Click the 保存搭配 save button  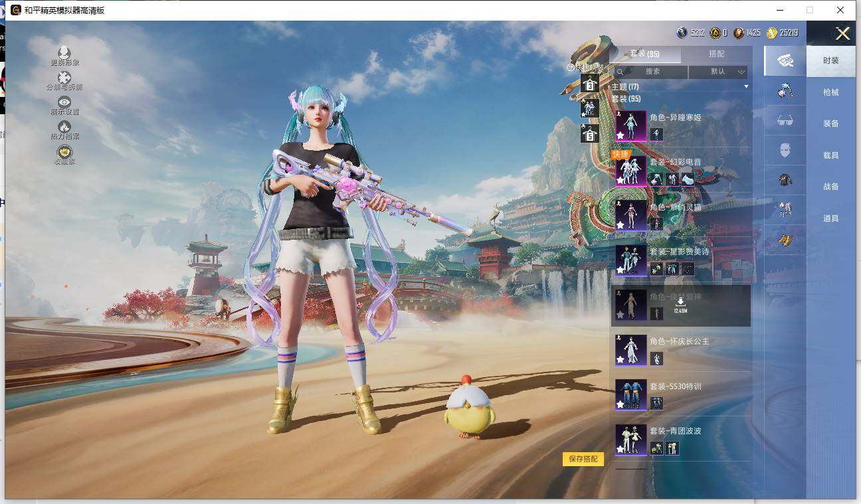583,459
